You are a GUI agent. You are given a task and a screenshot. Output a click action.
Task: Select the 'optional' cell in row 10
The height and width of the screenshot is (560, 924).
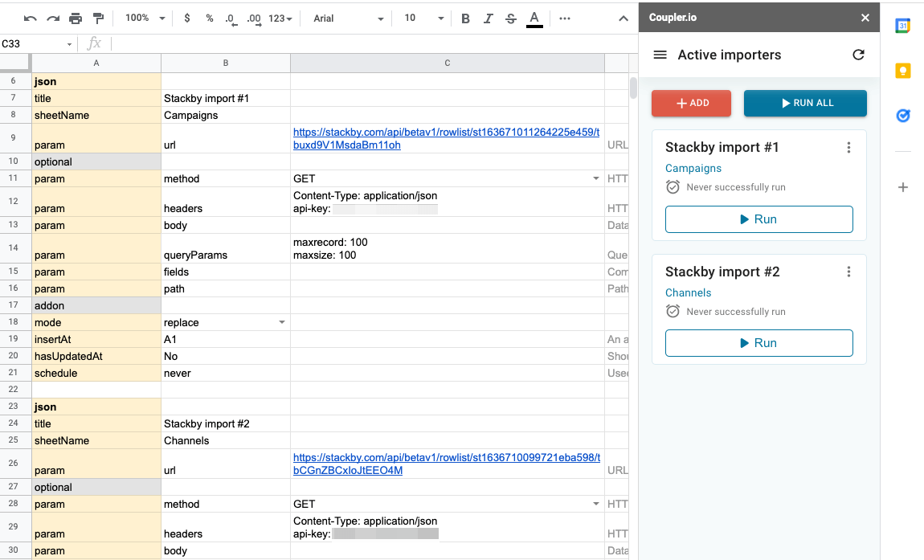[x=96, y=162]
